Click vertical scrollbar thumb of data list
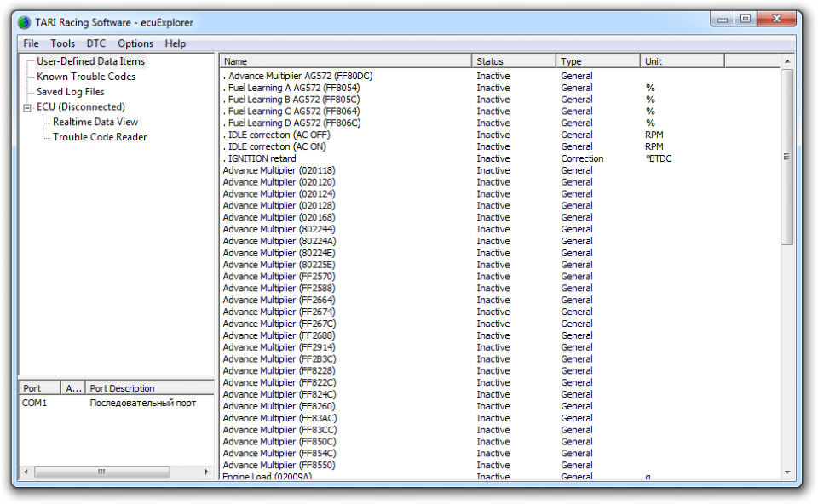Screen dimensions: 818x504 point(787,157)
